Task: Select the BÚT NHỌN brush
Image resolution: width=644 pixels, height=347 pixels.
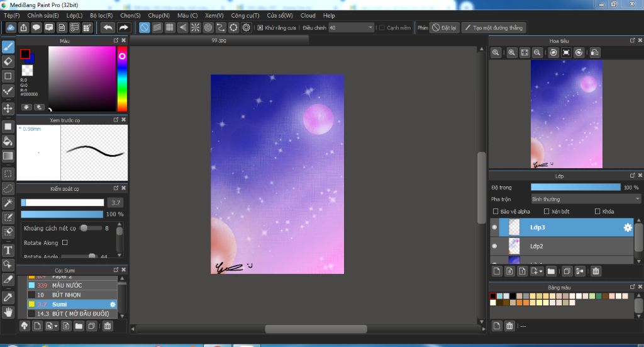Action: click(72, 295)
